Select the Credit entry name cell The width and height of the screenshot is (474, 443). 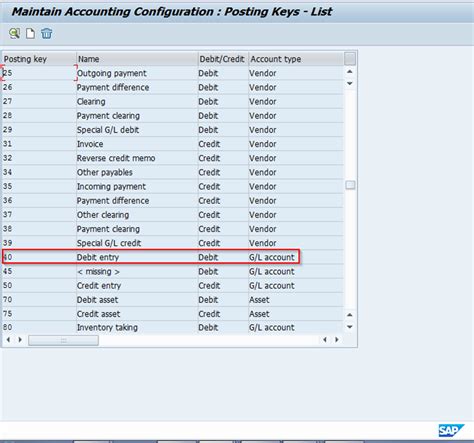pos(137,286)
